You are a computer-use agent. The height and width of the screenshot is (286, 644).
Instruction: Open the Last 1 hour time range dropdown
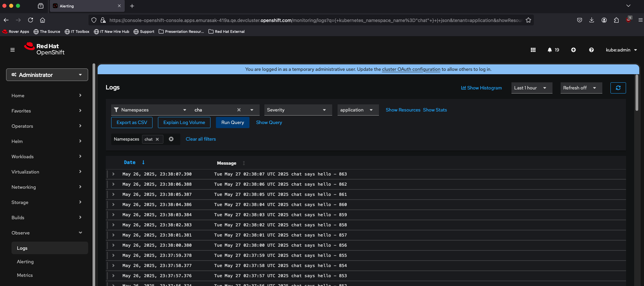pyautogui.click(x=531, y=88)
